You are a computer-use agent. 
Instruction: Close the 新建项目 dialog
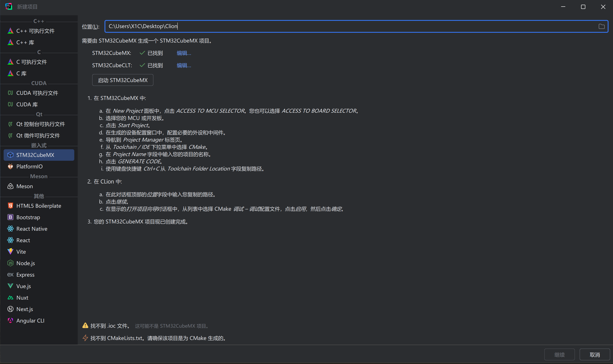coord(603,7)
